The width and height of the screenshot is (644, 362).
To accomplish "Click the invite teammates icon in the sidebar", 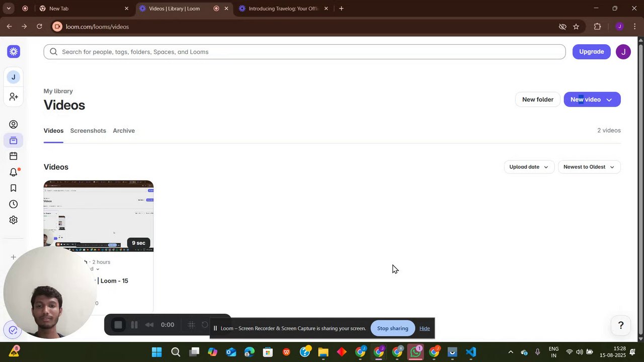I will [x=14, y=97].
